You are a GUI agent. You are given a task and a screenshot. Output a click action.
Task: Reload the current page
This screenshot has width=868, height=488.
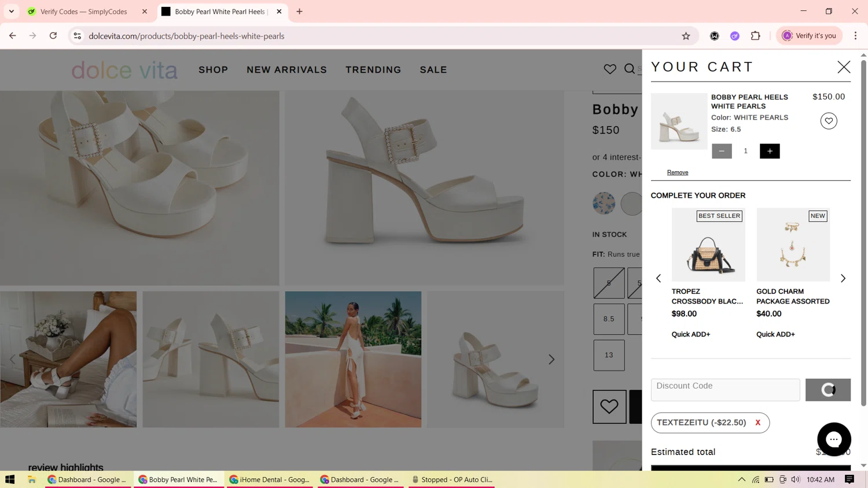tap(53, 36)
